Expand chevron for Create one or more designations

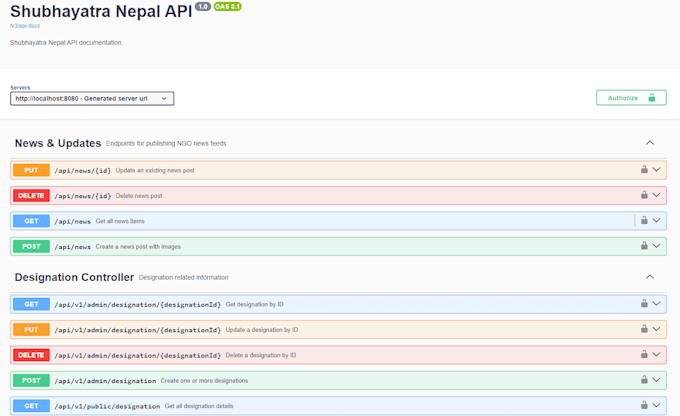(x=656, y=380)
